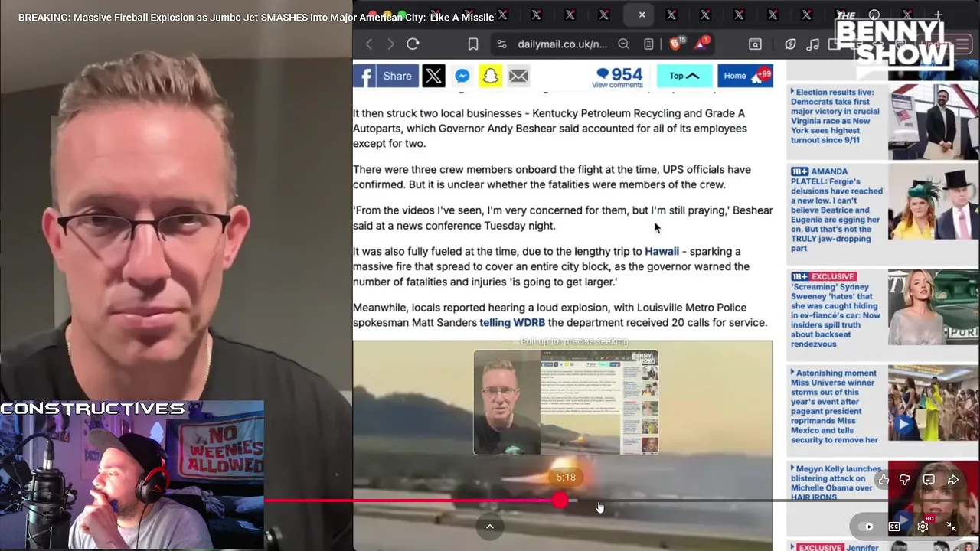
Task: Click the 5:18 seek timestamp label
Action: (x=566, y=477)
